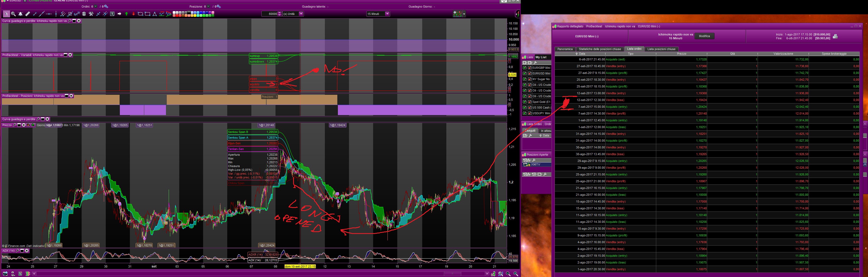Click the Tipo column header

(630, 54)
